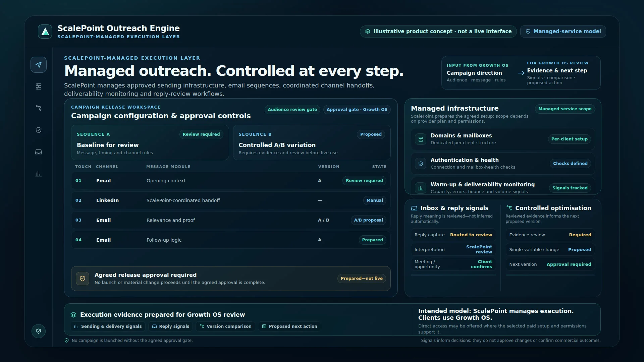
Task: Open the branch optimisation sidebar icon
Action: tap(39, 108)
